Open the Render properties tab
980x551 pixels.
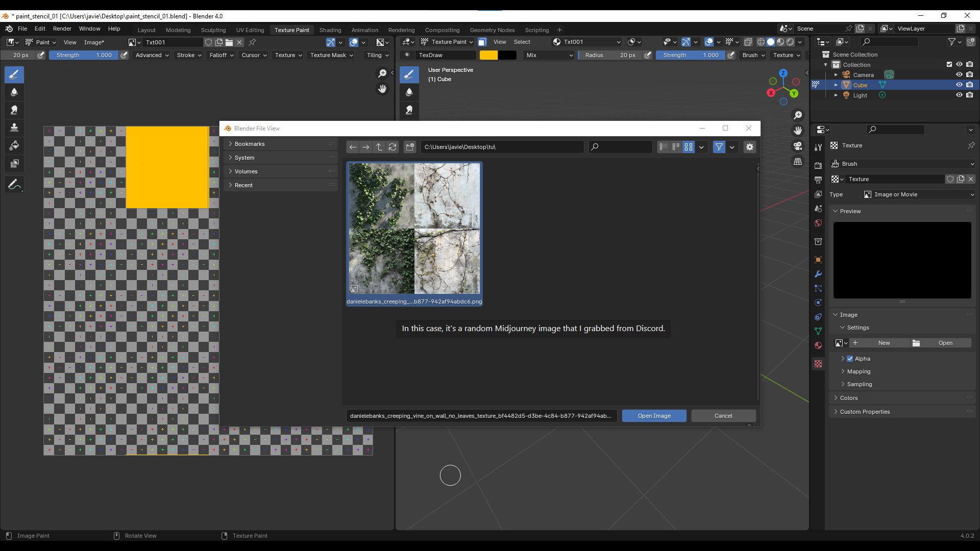[818, 165]
